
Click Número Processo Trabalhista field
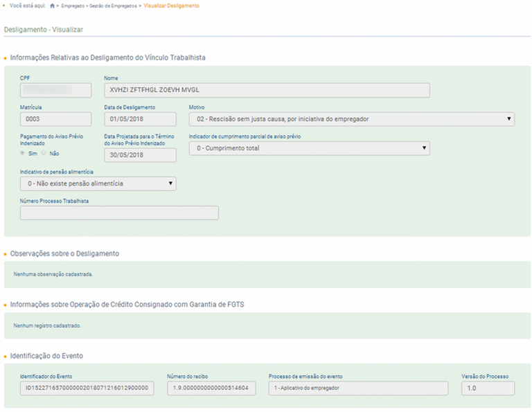(119, 213)
